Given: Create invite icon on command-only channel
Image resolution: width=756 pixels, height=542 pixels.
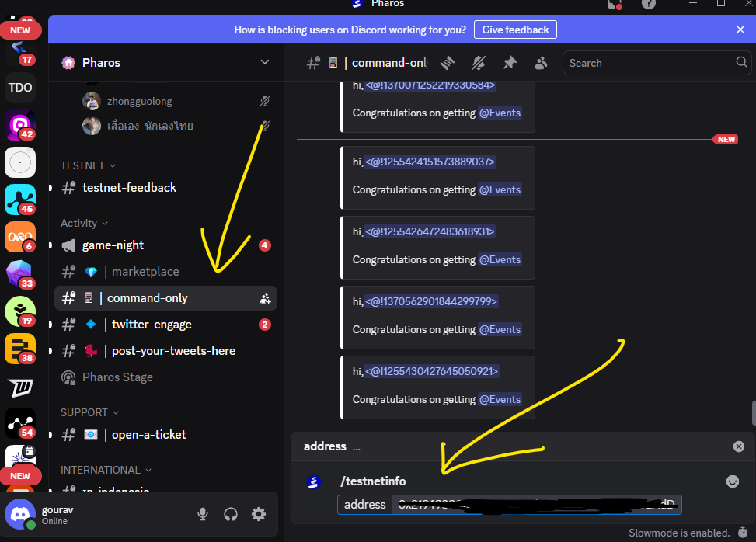Looking at the screenshot, I should click(x=265, y=299).
